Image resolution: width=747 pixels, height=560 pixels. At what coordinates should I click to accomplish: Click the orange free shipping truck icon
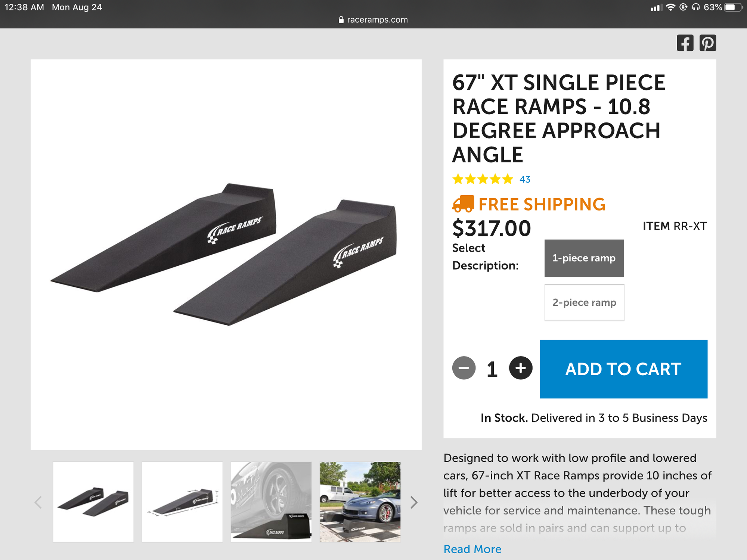(x=463, y=204)
